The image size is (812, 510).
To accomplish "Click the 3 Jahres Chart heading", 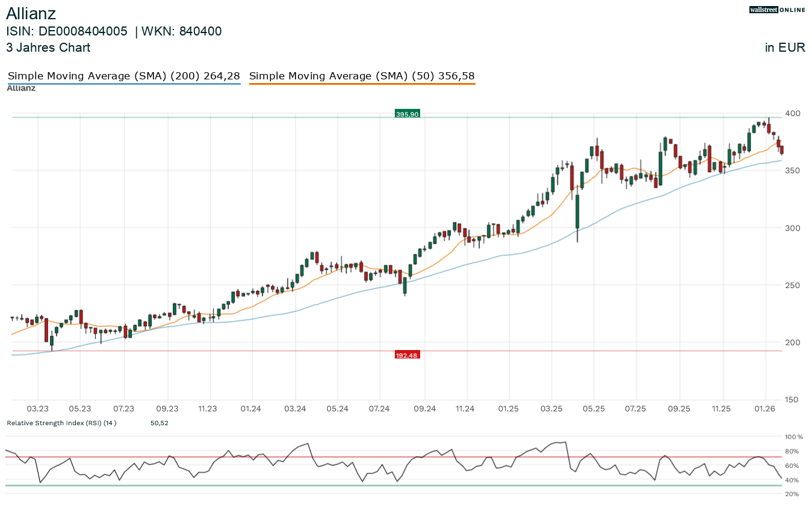I will (48, 48).
